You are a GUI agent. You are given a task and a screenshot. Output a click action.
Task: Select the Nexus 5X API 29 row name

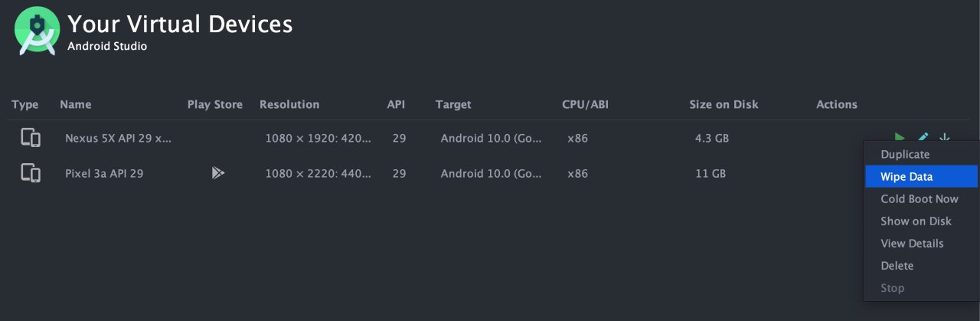(119, 139)
